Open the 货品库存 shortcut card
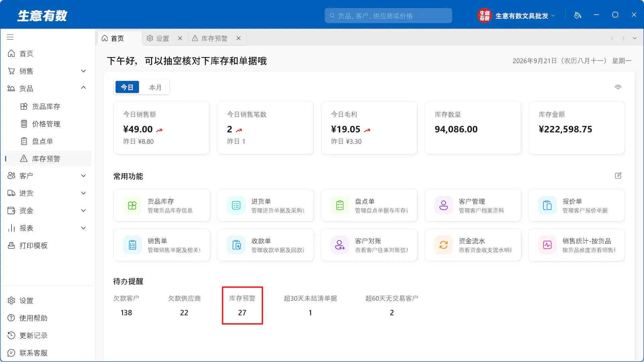The width and height of the screenshot is (644, 362). click(162, 205)
